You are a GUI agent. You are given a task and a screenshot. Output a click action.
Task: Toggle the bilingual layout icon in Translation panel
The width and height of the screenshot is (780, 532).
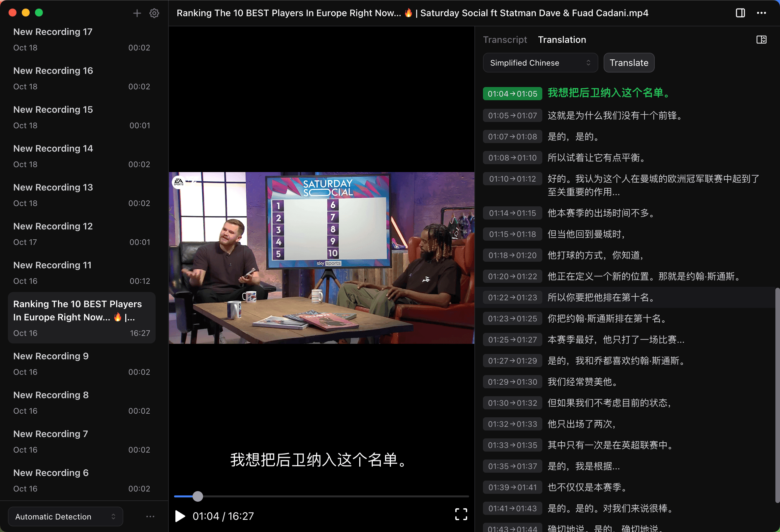click(761, 40)
